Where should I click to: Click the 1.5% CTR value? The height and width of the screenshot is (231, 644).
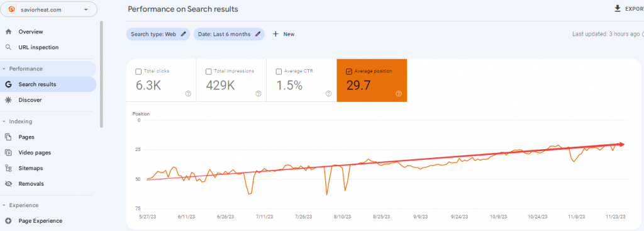coord(289,86)
